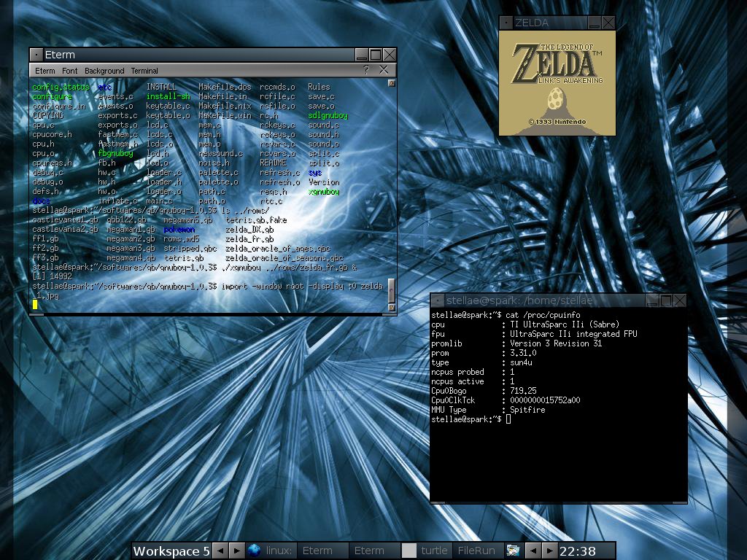Click the 'roms.md5' file name in Eterm

(x=182, y=239)
